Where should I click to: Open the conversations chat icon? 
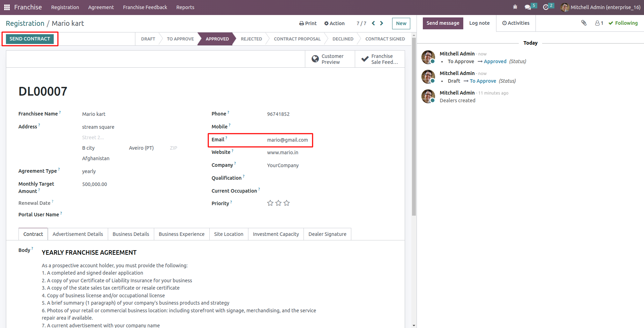[x=528, y=7]
